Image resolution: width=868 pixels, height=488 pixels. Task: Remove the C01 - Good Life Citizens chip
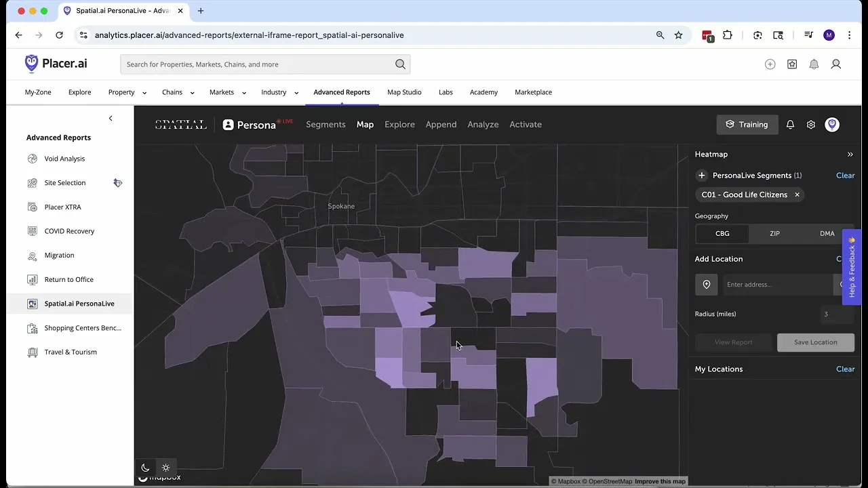point(797,195)
